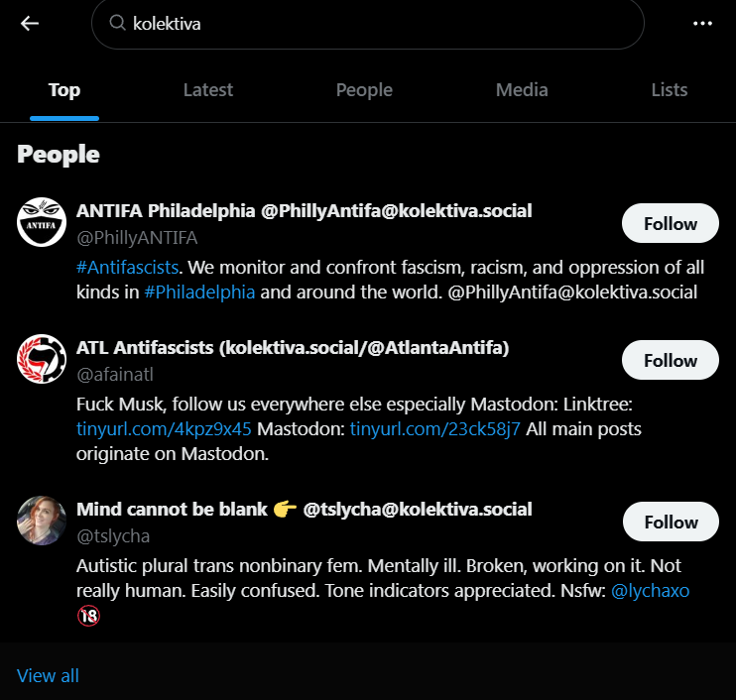736x700 pixels.
Task: Open the #Philadelphia hashtag link
Action: pyautogui.click(x=199, y=292)
